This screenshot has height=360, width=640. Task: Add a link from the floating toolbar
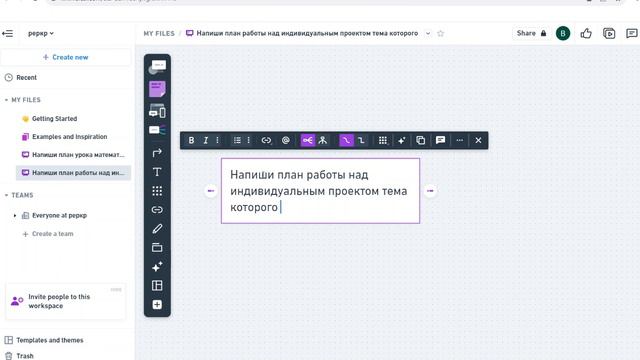(266, 140)
